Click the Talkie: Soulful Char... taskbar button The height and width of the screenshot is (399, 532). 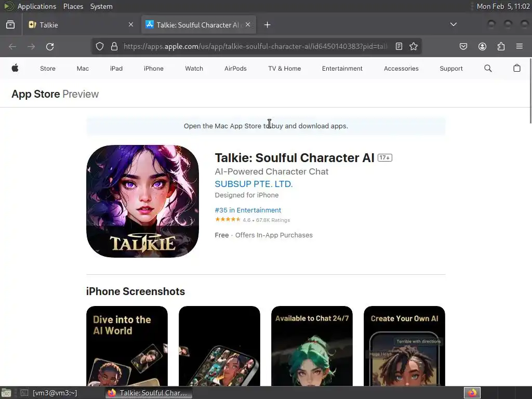click(x=149, y=393)
